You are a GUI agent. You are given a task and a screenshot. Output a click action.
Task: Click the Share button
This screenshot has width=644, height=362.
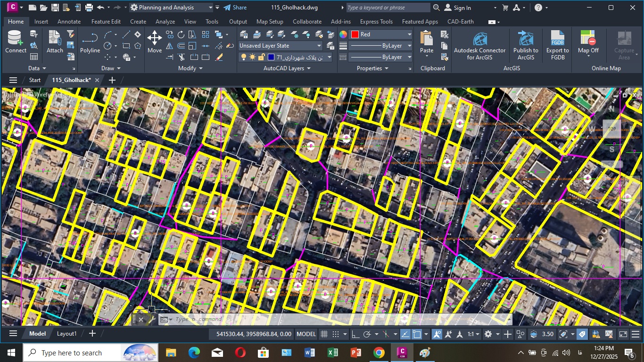click(x=235, y=8)
